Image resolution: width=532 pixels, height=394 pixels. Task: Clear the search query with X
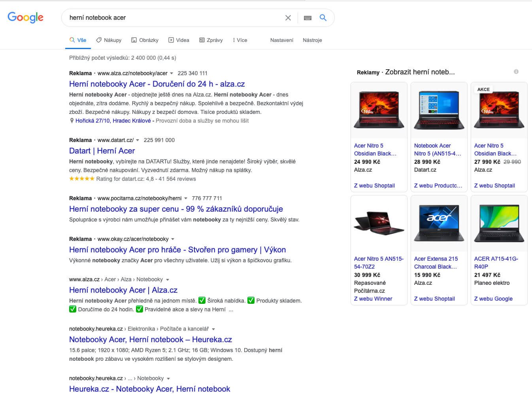coord(288,18)
